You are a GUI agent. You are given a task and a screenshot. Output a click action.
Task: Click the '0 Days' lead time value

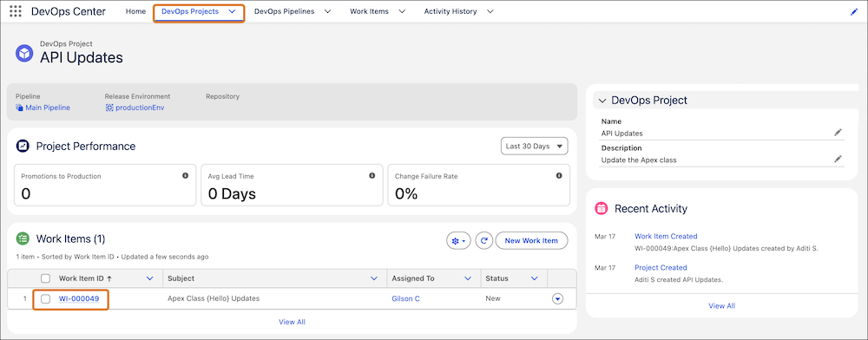tap(232, 193)
